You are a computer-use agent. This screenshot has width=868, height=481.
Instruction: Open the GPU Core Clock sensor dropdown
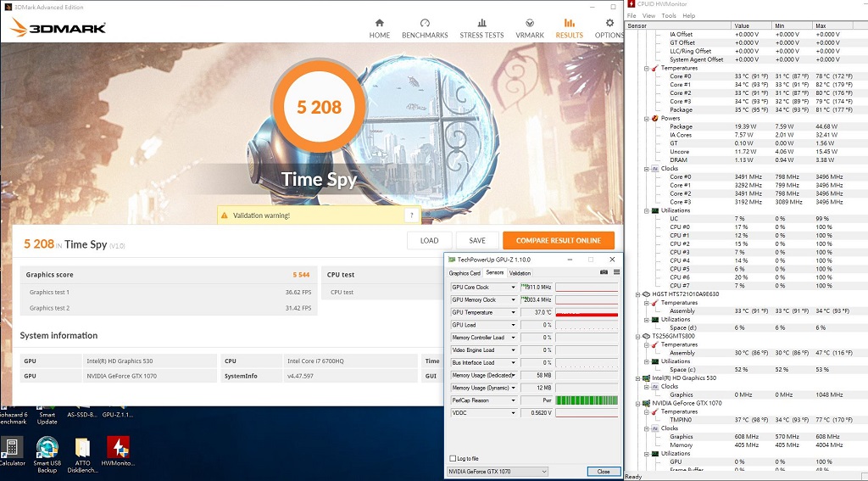tap(513, 287)
